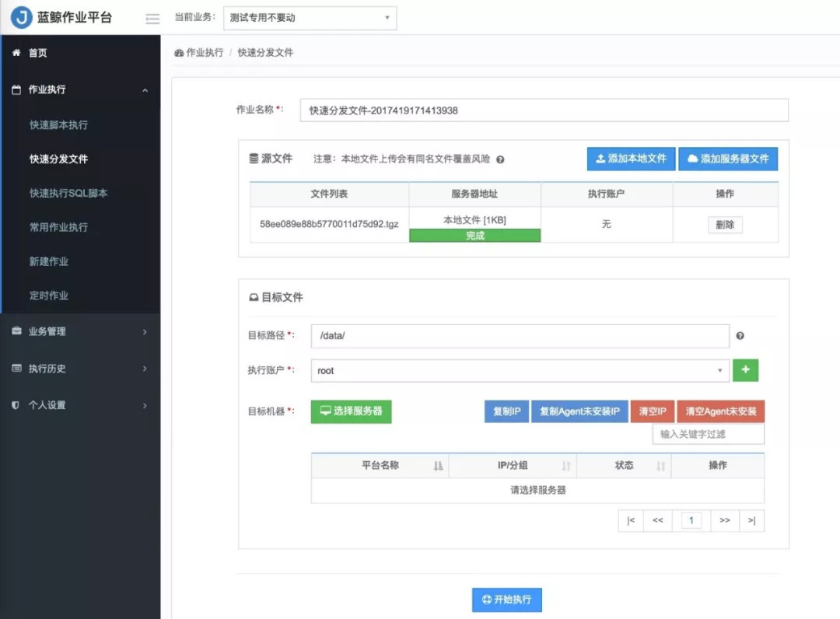
Task: Click 复制Agent未安装IP button
Action: coord(579,411)
